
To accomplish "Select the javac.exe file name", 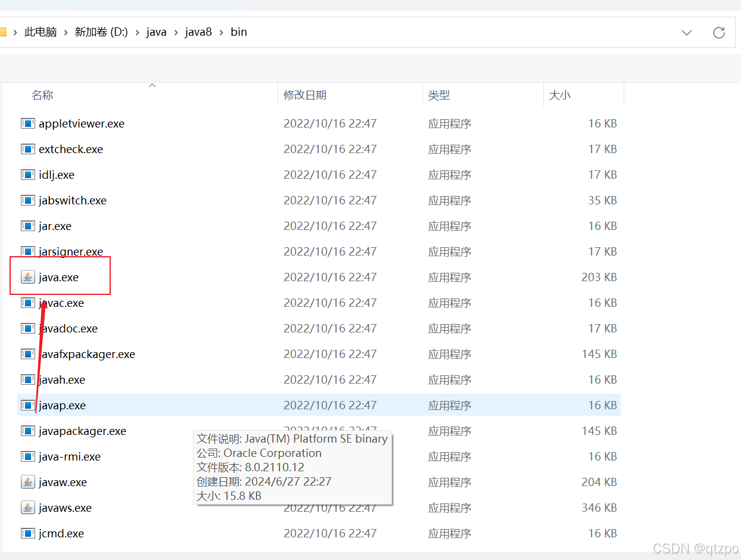I will tap(61, 303).
